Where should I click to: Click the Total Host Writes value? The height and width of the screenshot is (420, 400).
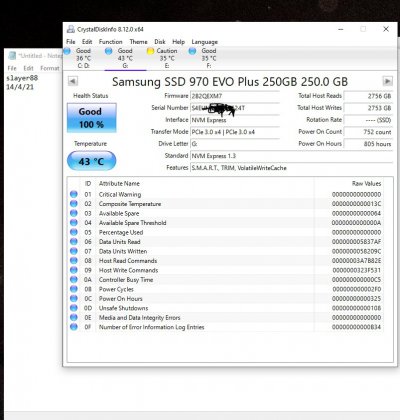coord(368,108)
